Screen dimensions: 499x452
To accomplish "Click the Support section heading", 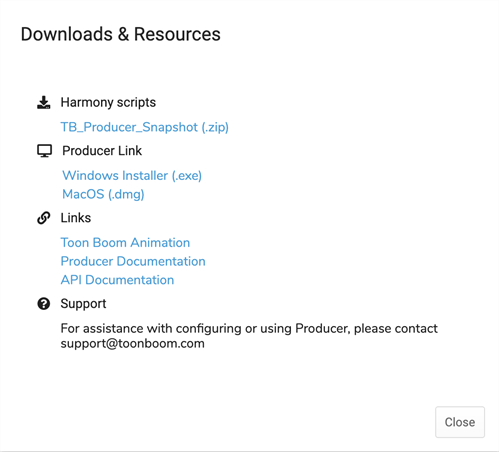I will [x=83, y=304].
